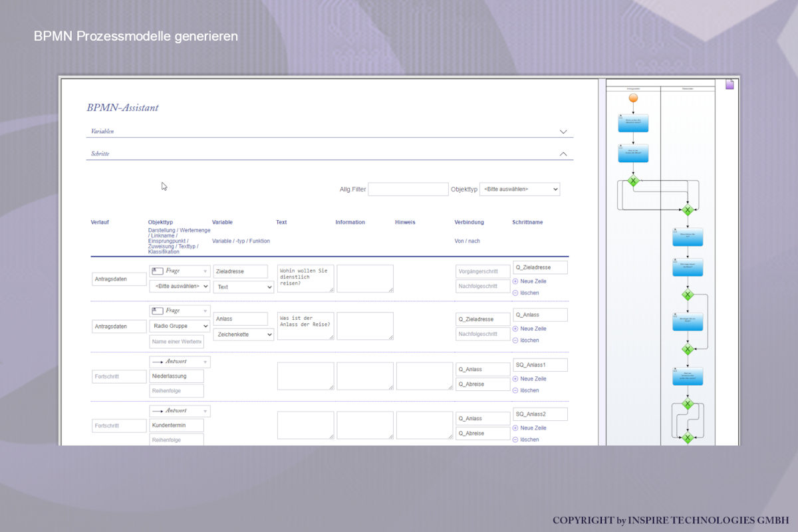This screenshot has width=798, height=532.
Task: Click the Zieladresse variable name field
Action: [x=241, y=271]
